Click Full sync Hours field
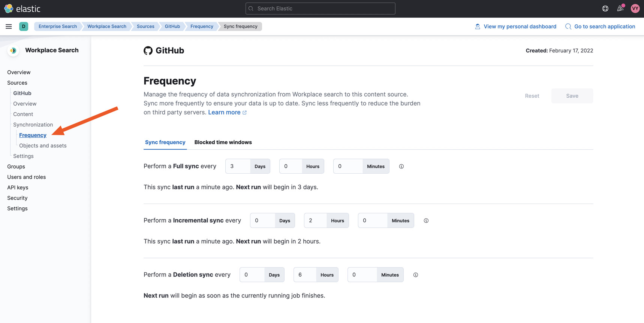This screenshot has width=644, height=323. (x=291, y=166)
